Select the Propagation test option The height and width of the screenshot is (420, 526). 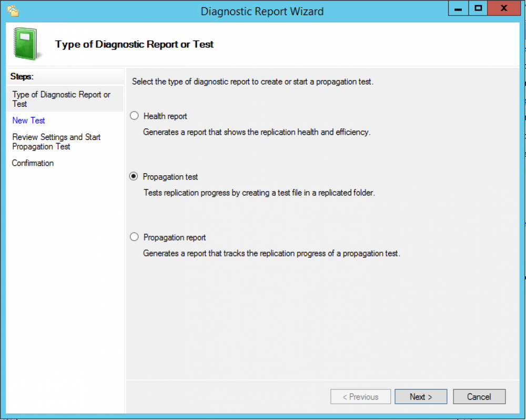pos(134,176)
